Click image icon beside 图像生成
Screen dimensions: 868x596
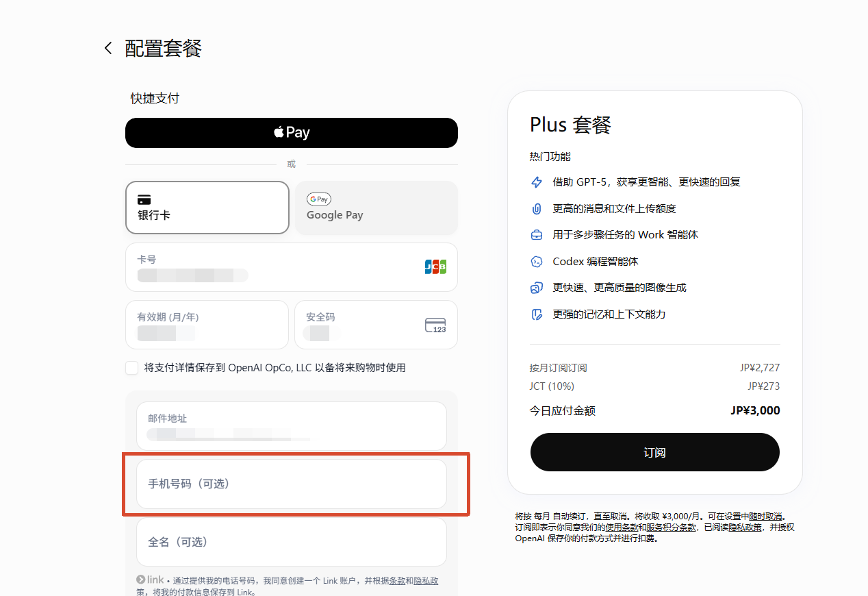pos(537,288)
